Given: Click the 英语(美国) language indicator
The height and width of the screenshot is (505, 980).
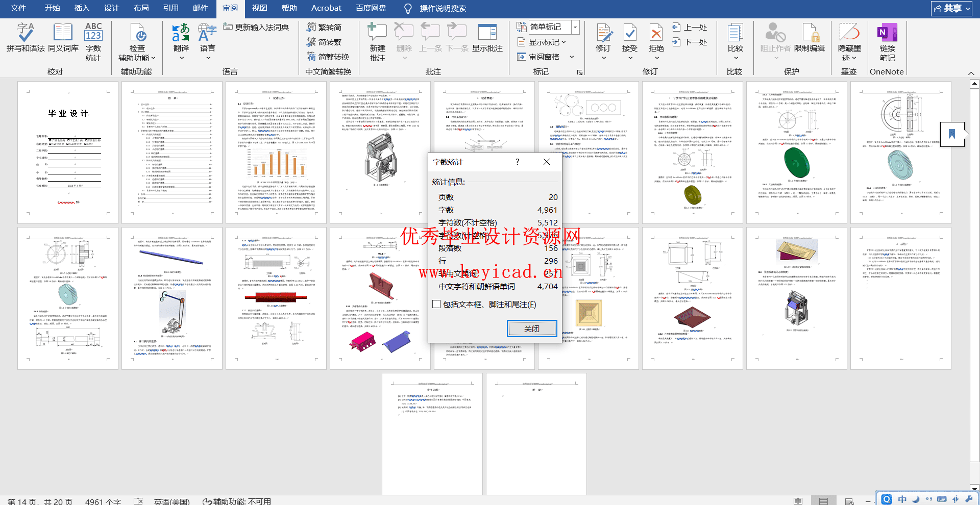Looking at the screenshot, I should [x=171, y=501].
